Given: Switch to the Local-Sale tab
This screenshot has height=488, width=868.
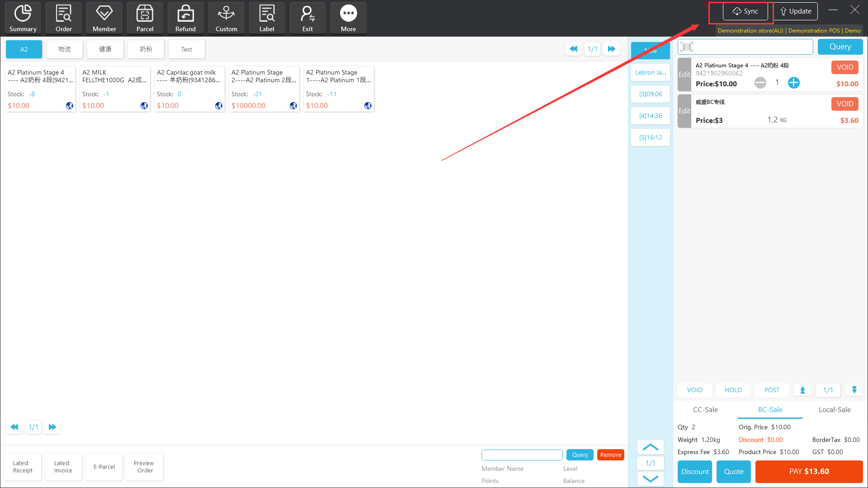Looking at the screenshot, I should click(835, 409).
